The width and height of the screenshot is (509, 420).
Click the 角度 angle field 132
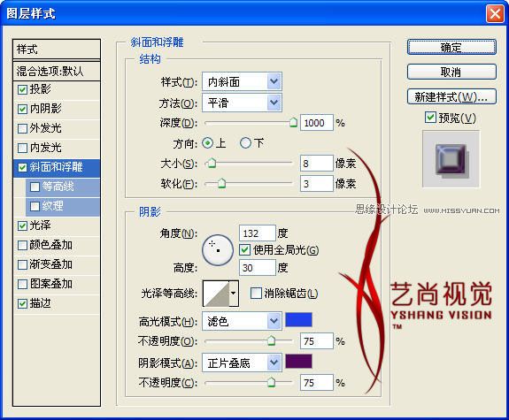click(x=258, y=233)
